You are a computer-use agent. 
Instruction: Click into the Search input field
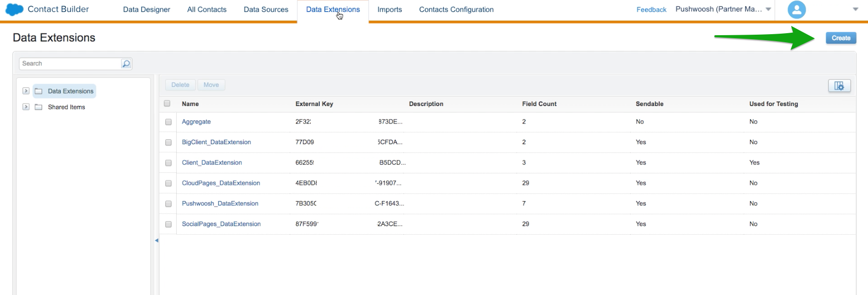tap(70, 63)
